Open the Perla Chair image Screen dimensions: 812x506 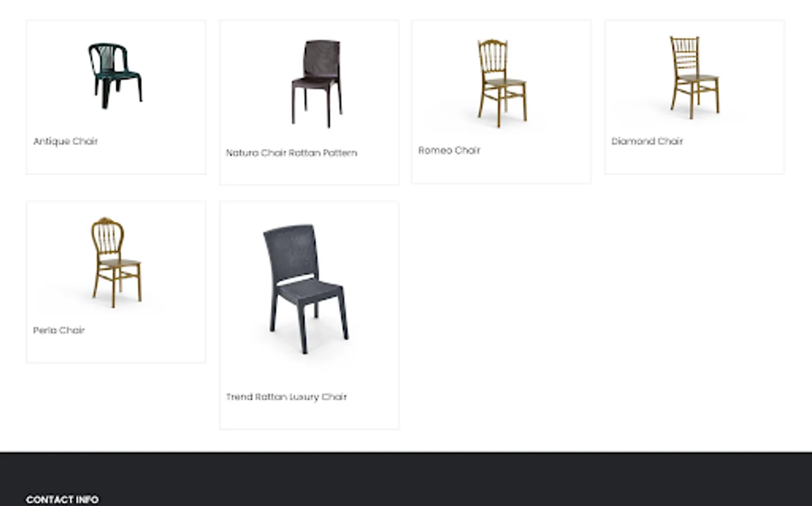click(x=116, y=262)
